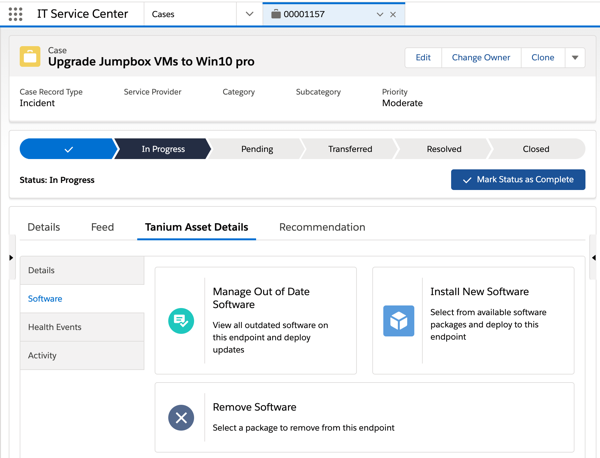
Task: Open the 00001157 tab options chevron
Action: tap(380, 14)
